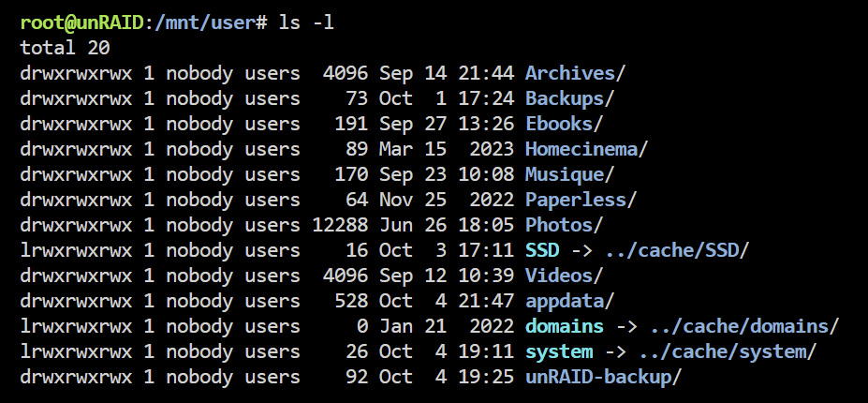This screenshot has width=868, height=403.
Task: Click the Videos/ directory entry
Action: 564,276
